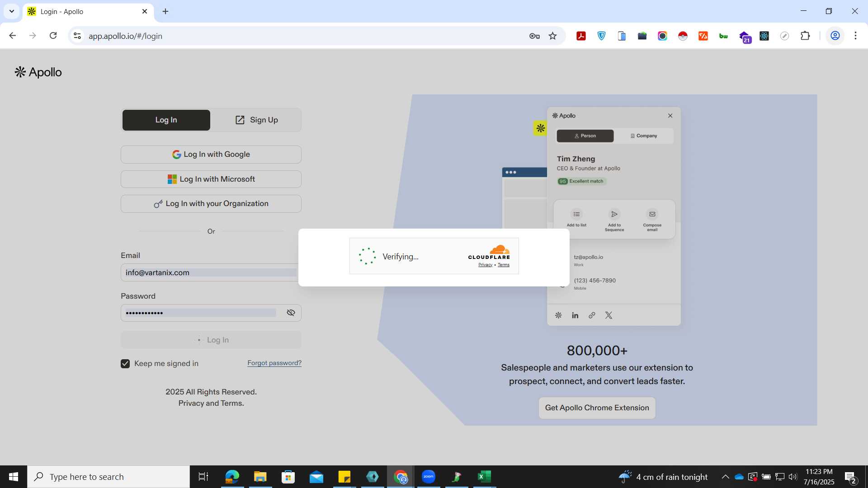868x488 pixels.
Task: Click the address bar URL
Action: tap(125, 36)
